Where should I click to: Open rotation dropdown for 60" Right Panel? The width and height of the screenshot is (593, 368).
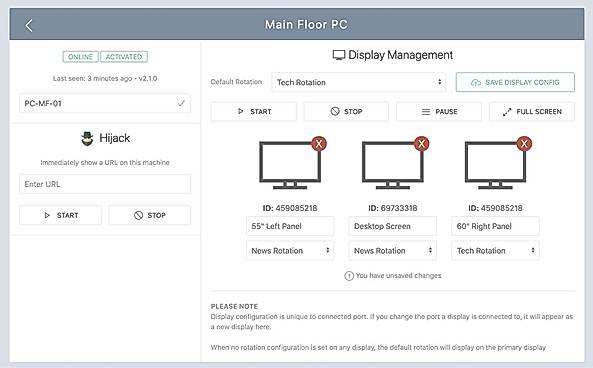coord(495,250)
